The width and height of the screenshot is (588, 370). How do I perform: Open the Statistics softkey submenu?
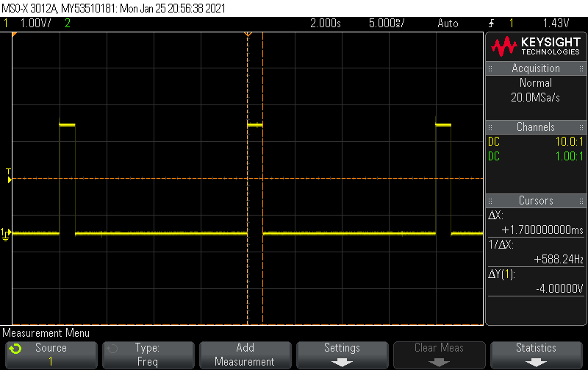pos(537,355)
